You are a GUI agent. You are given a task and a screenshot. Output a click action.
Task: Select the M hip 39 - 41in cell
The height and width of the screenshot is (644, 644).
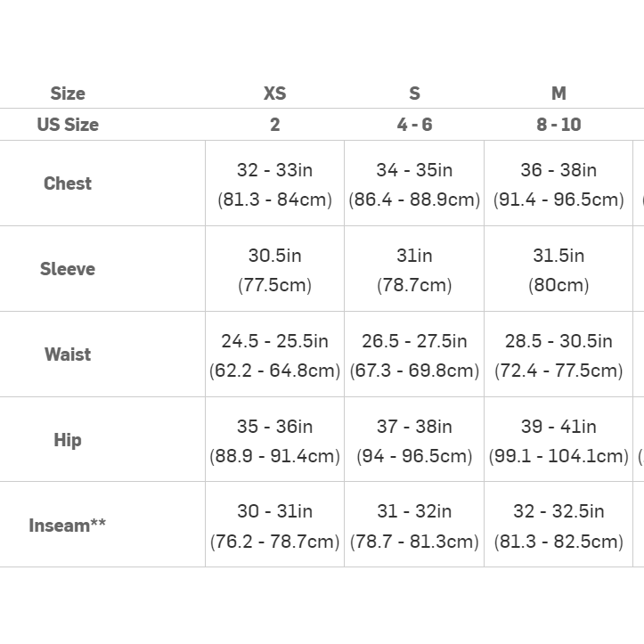pos(558,441)
